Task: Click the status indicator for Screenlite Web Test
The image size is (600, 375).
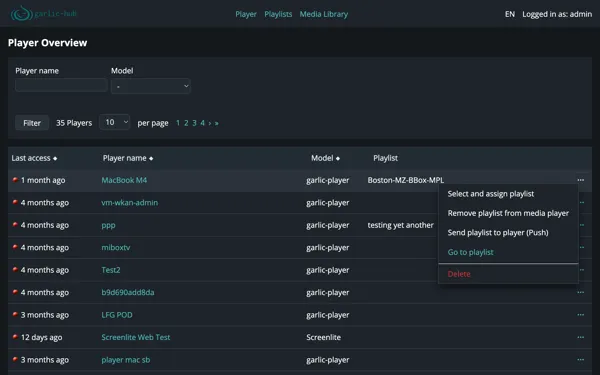Action: (15, 337)
